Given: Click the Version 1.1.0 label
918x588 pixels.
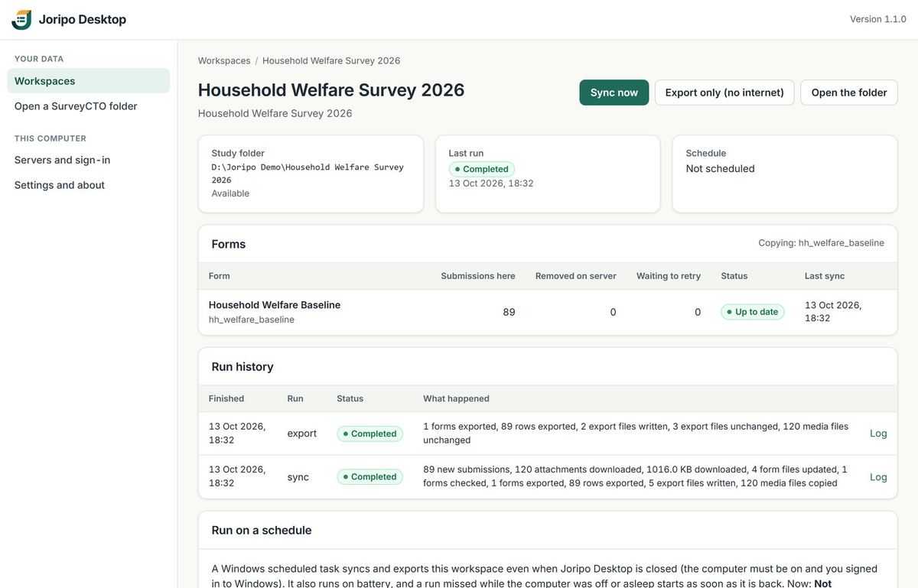Looking at the screenshot, I should pos(878,19).
